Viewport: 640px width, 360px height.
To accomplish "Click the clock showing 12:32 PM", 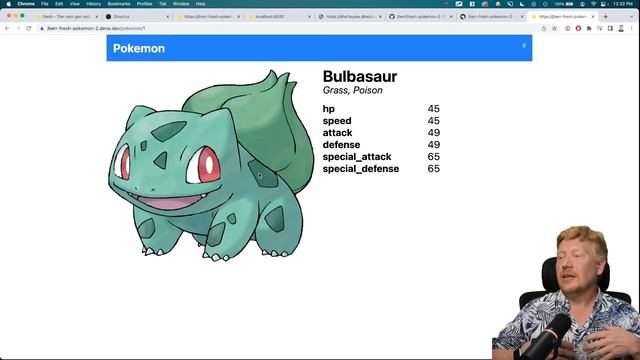I will pyautogui.click(x=622, y=4).
